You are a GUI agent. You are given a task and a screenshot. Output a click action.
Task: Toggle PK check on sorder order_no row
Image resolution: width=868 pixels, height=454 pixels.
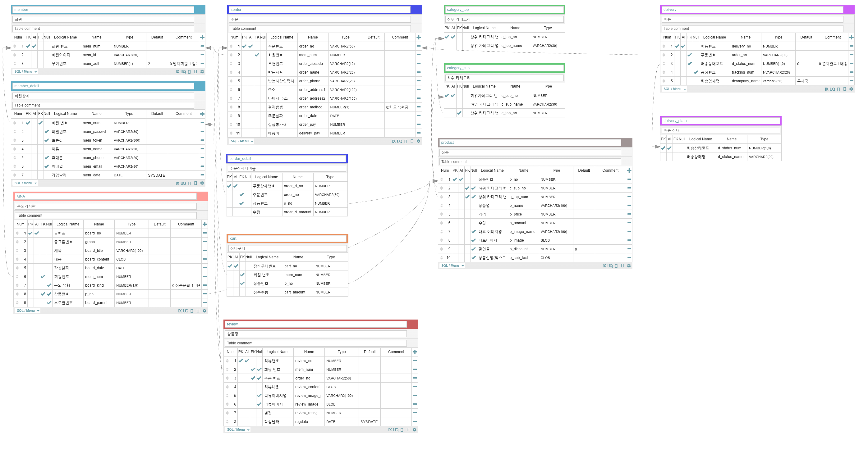coord(244,47)
